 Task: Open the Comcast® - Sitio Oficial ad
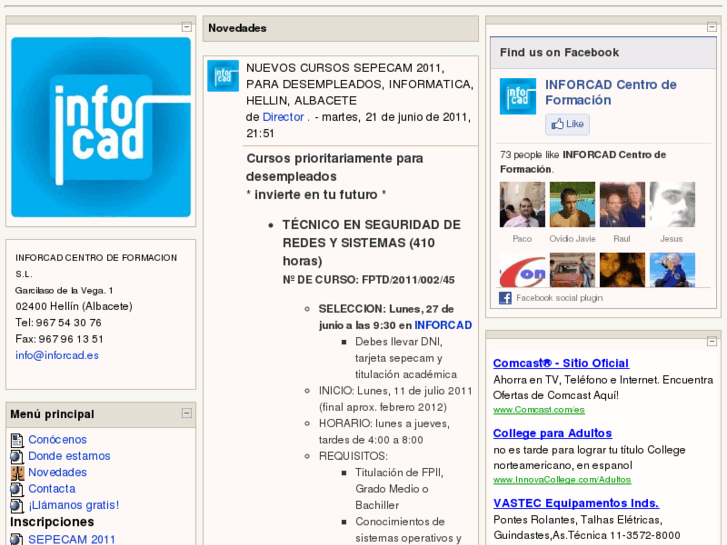(x=561, y=363)
